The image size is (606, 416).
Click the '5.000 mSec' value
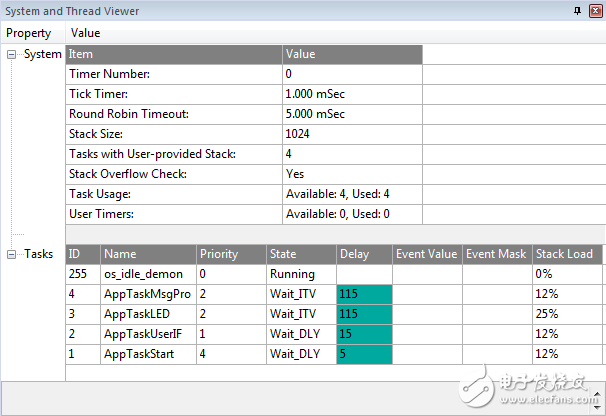[x=315, y=114]
